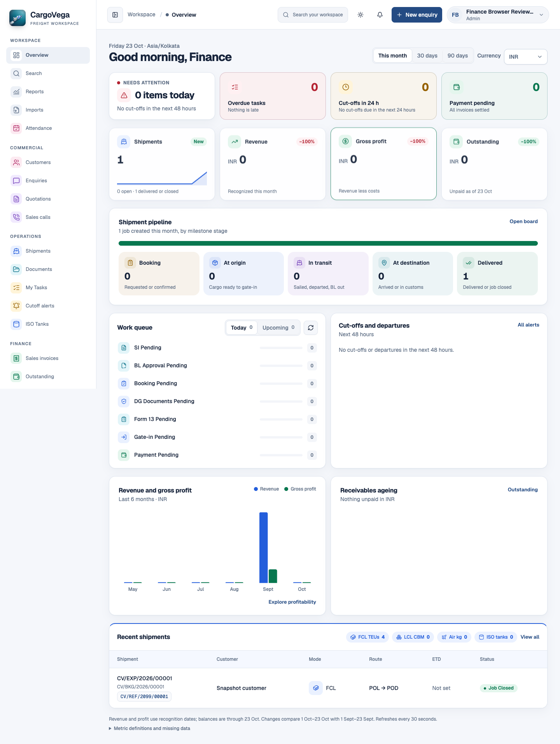Open Cutoff alerts in sidebar

click(x=48, y=306)
